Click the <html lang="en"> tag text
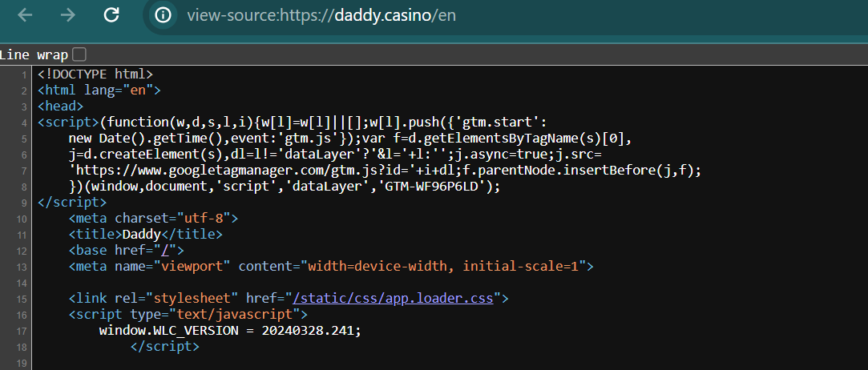 99,90
